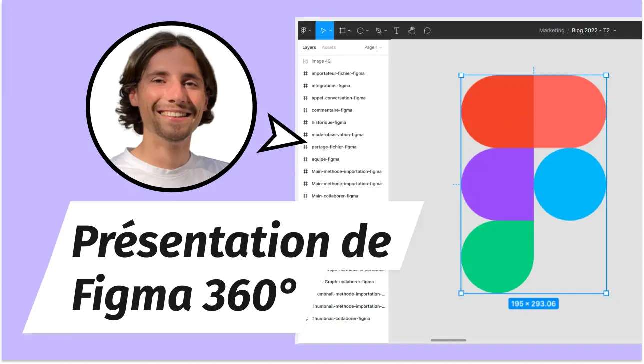The height and width of the screenshot is (364, 644).
Task: Click the frame icon beside integrations-figma
Action: pyautogui.click(x=305, y=86)
